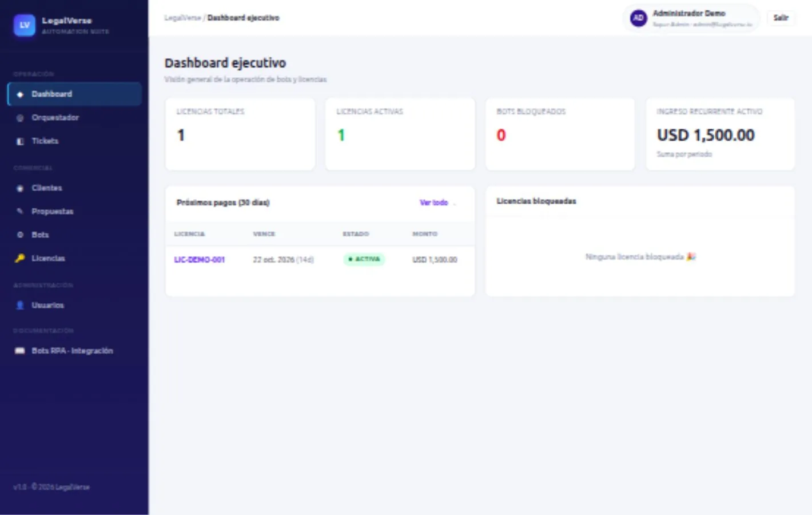Click the Bots gear icon in sidebar

[20, 235]
